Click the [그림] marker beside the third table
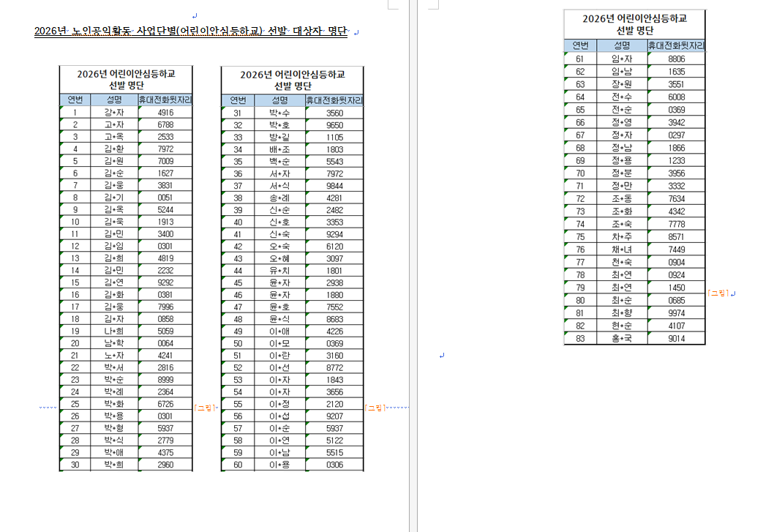This screenshot has height=532, width=763. tap(718, 293)
